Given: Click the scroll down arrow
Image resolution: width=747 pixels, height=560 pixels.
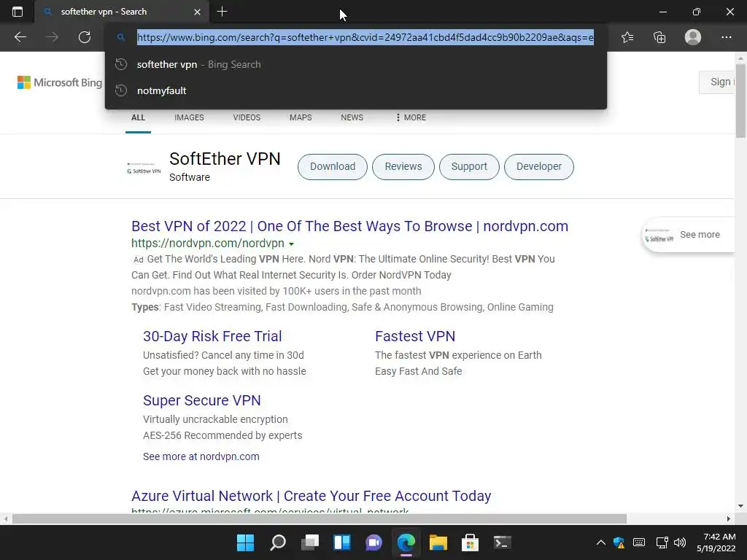Looking at the screenshot, I should tap(741, 506).
